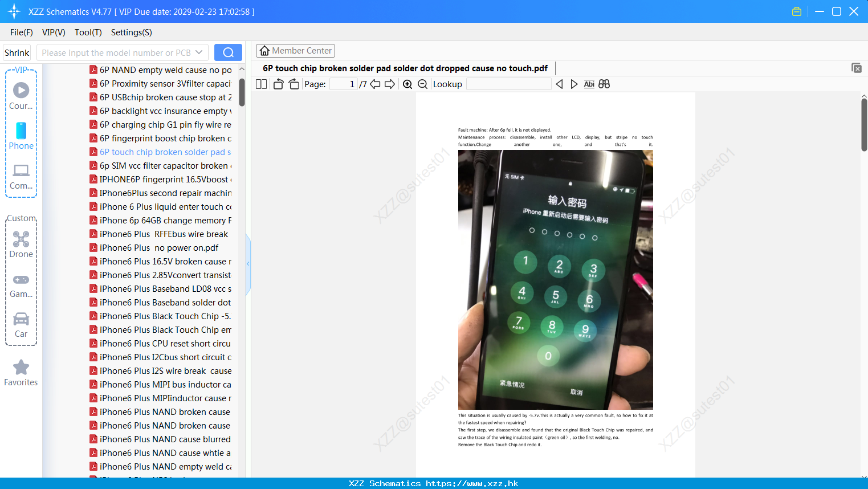Screen dimensions: 868x489
Task: Rotate page clockwise icon
Action: (294, 84)
